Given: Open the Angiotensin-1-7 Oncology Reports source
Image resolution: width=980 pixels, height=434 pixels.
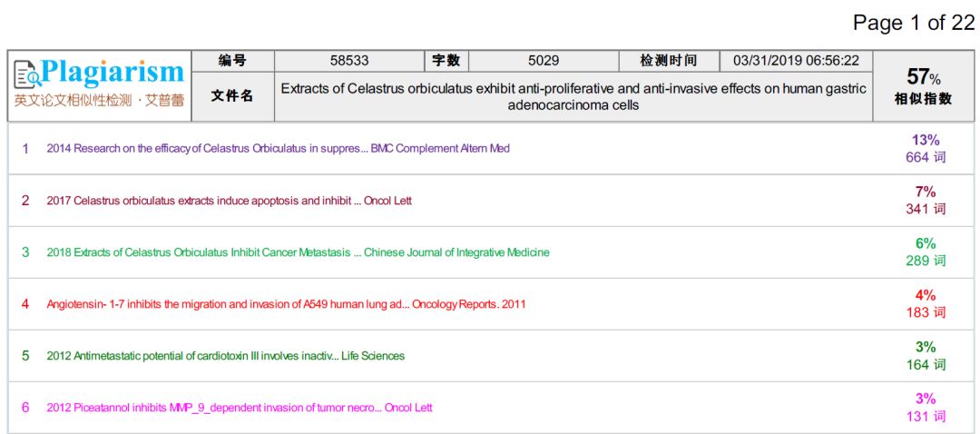Looking at the screenshot, I should click(x=286, y=304).
